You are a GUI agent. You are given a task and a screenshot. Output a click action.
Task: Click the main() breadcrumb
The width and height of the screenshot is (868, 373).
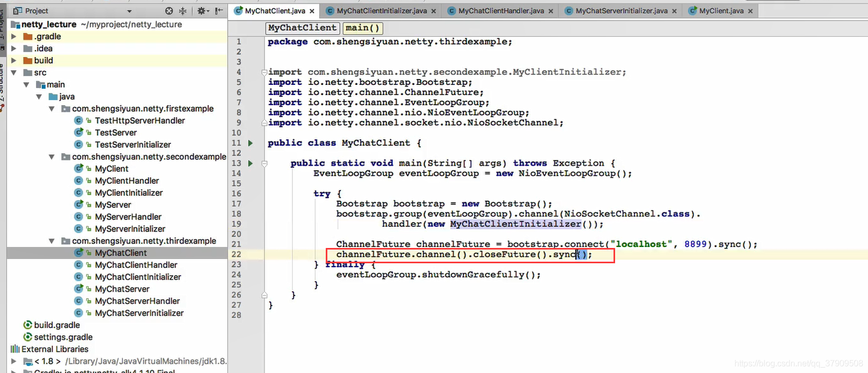[362, 28]
